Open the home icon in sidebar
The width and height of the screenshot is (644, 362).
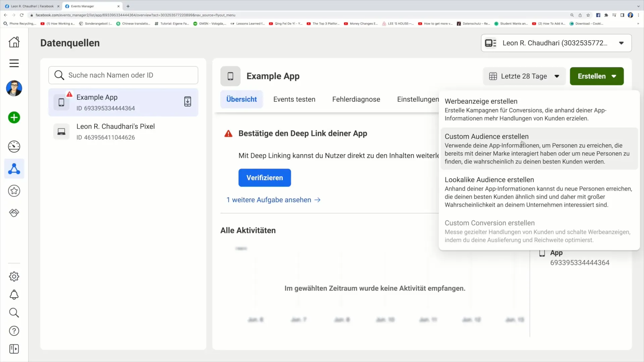(14, 42)
